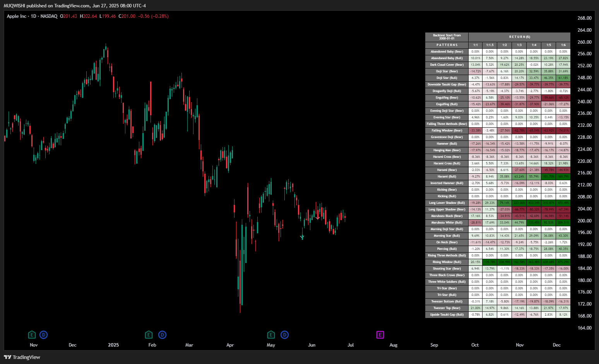This screenshot has height=364, width=599.
Task: Click the 1:6 column header
Action: click(563, 45)
